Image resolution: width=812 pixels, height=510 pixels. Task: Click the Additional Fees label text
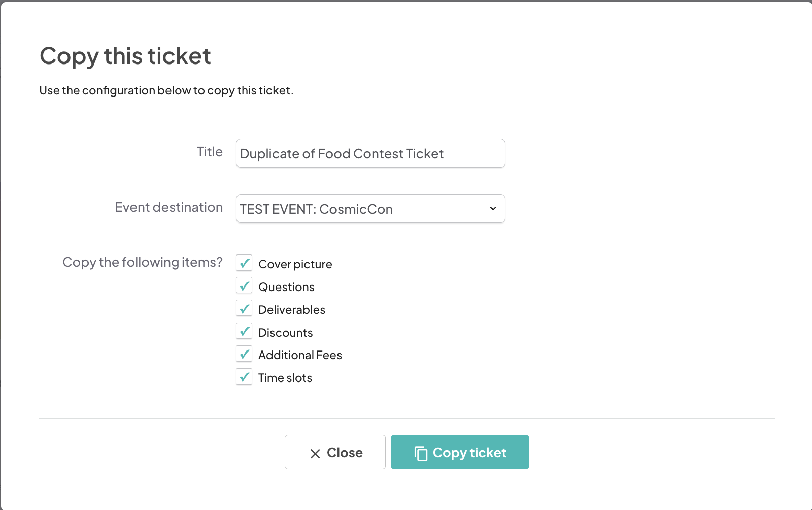300,355
